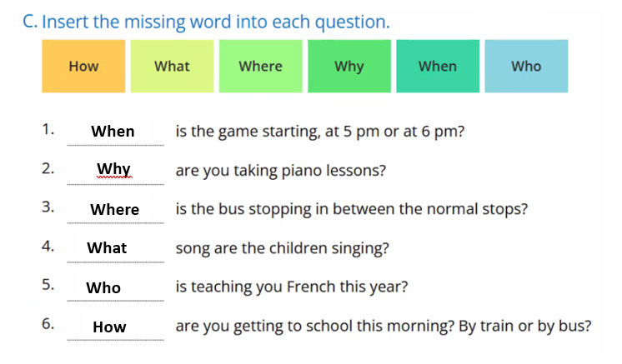Image resolution: width=622 pixels, height=364 pixels.
Task: Click the text "song are the children singing?"
Action: (283, 248)
